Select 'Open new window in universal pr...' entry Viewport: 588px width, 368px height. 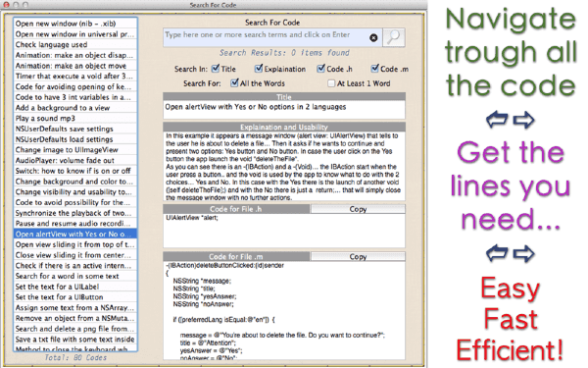tap(75, 33)
